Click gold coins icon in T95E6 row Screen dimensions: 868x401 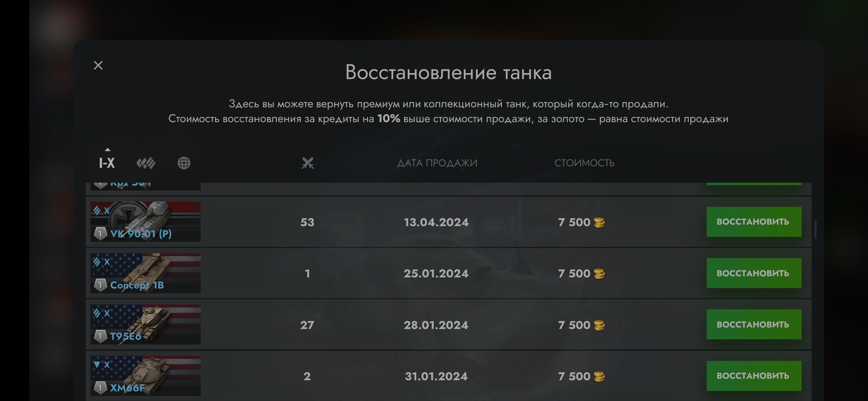[599, 325]
